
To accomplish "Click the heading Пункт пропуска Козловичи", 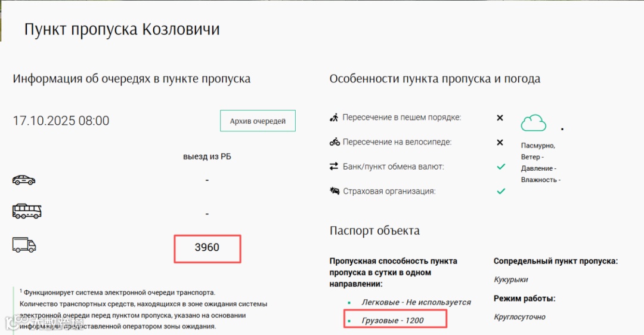I will 122,29.
